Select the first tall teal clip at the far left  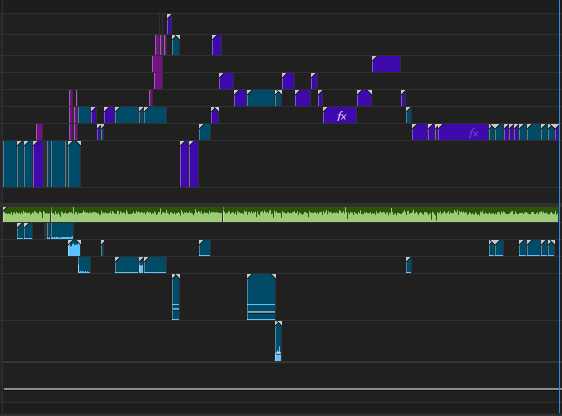click(10, 164)
